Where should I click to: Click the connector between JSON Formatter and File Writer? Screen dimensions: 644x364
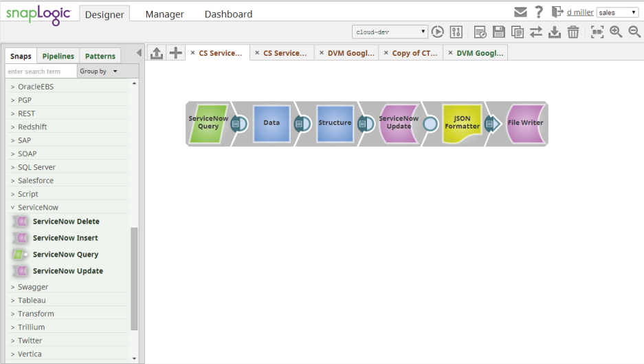[x=493, y=123]
